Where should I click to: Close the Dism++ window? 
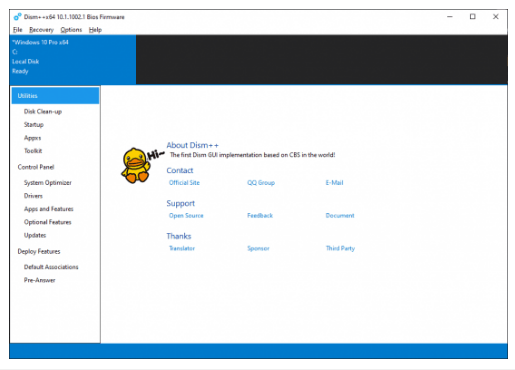496,17
